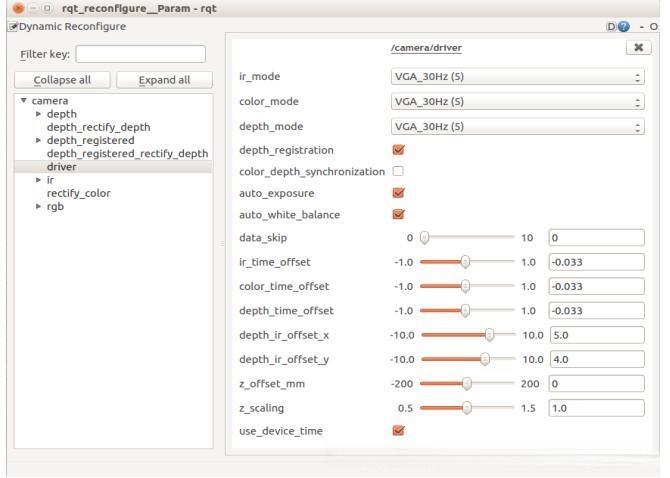Expand the rgb tree node arrow

point(38,206)
